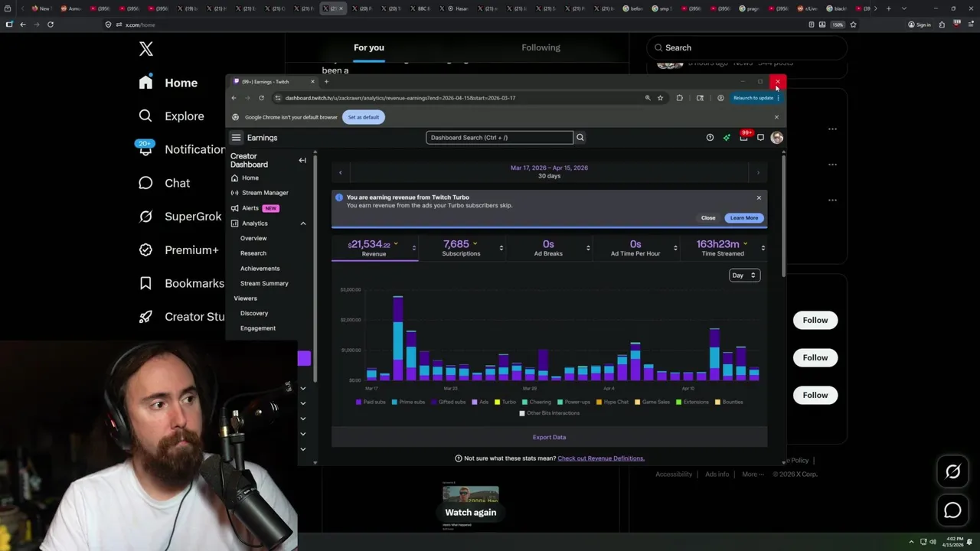Toggle Game Sales series in chart legend
This screenshot has width=980, height=551.
[x=653, y=402]
